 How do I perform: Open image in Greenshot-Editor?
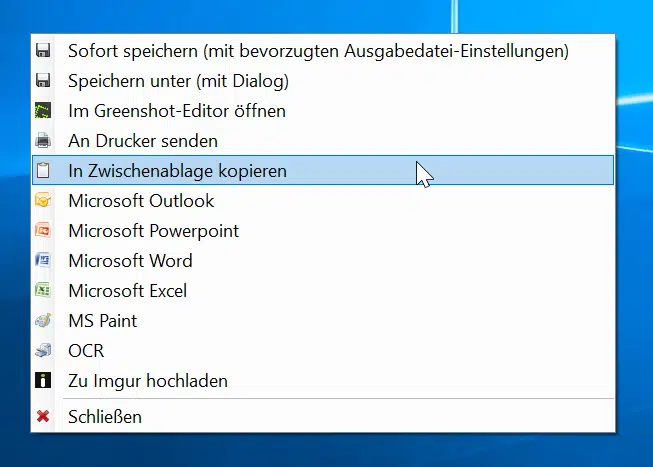177,111
